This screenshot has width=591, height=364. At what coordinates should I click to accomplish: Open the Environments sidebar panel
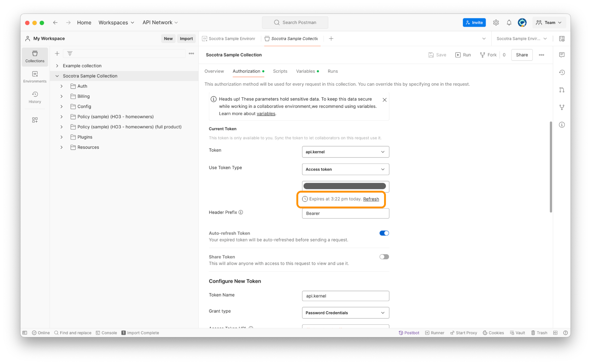click(x=35, y=77)
